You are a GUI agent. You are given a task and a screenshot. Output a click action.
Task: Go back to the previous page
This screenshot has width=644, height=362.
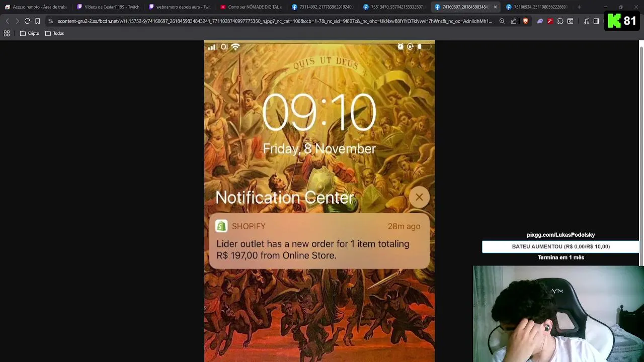pyautogui.click(x=7, y=21)
